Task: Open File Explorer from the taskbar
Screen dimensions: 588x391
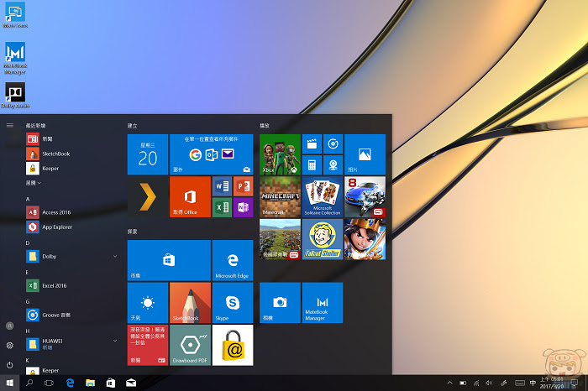Action: pos(90,383)
